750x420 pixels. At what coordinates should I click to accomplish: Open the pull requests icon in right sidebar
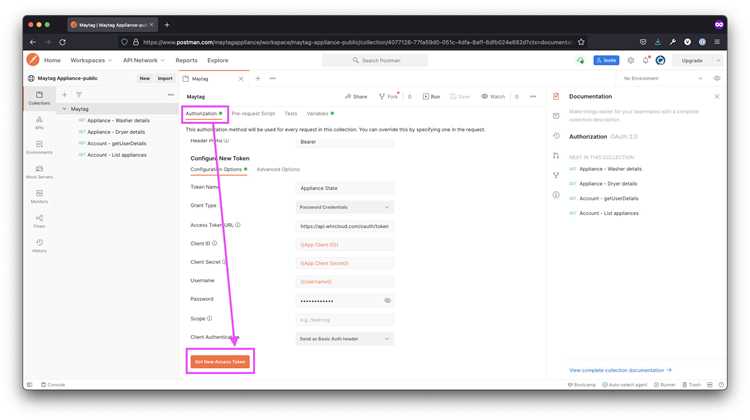(x=556, y=155)
